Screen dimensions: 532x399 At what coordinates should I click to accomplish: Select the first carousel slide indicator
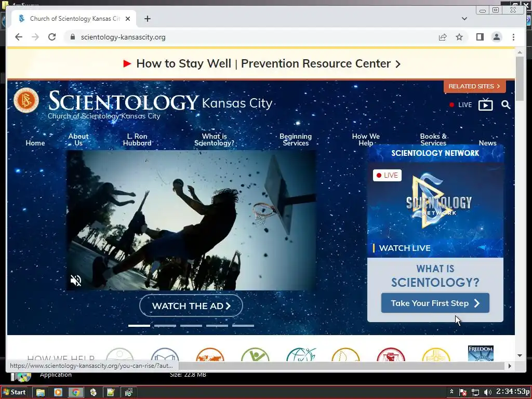(x=139, y=326)
